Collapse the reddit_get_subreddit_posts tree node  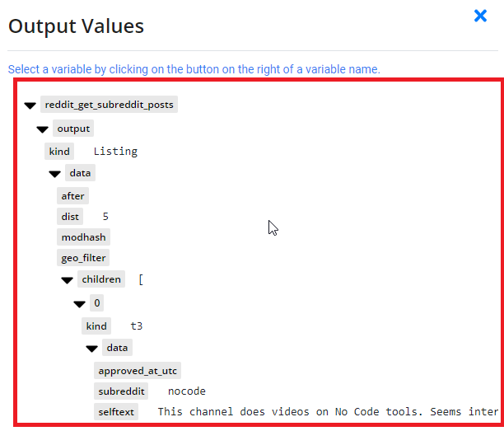pyautogui.click(x=30, y=105)
